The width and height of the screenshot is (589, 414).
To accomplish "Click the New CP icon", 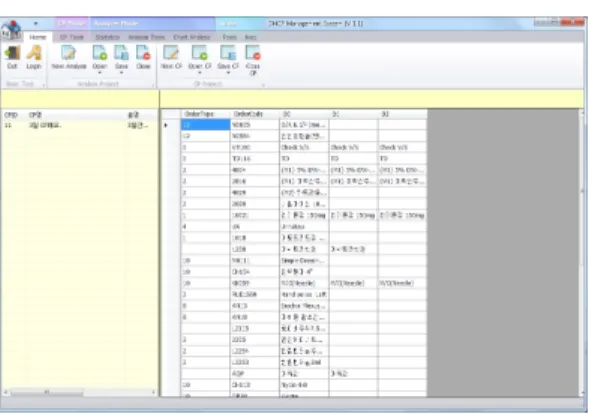I will [x=171, y=53].
